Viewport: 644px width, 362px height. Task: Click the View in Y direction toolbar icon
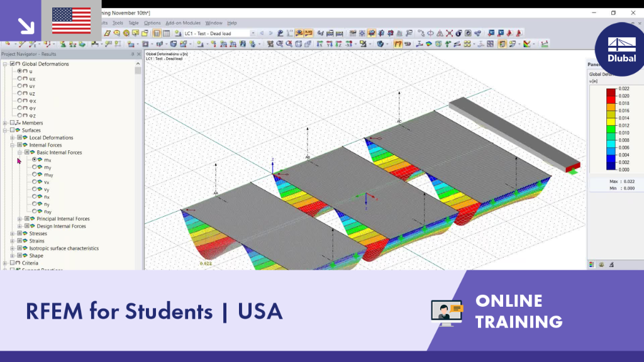point(330,44)
